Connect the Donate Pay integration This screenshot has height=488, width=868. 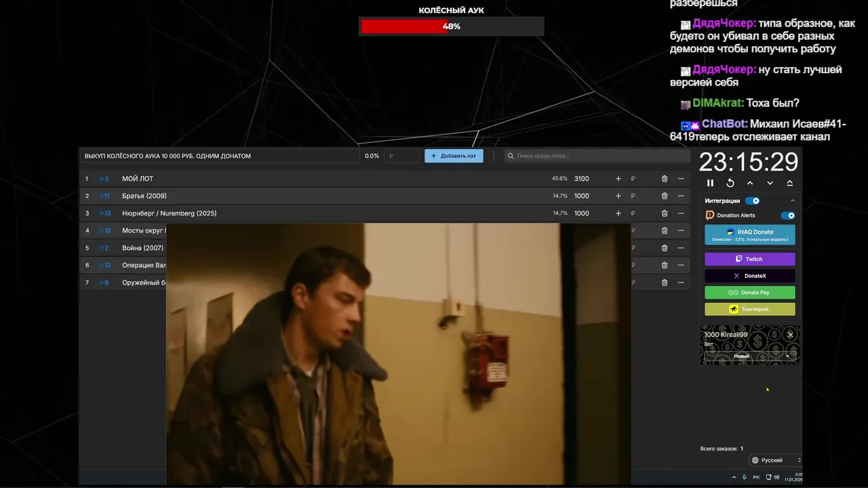pyautogui.click(x=750, y=293)
